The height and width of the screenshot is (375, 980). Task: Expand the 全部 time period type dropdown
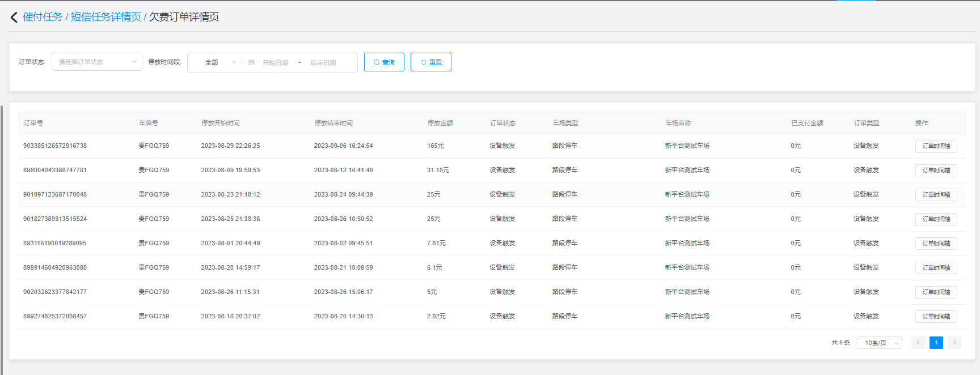point(215,62)
